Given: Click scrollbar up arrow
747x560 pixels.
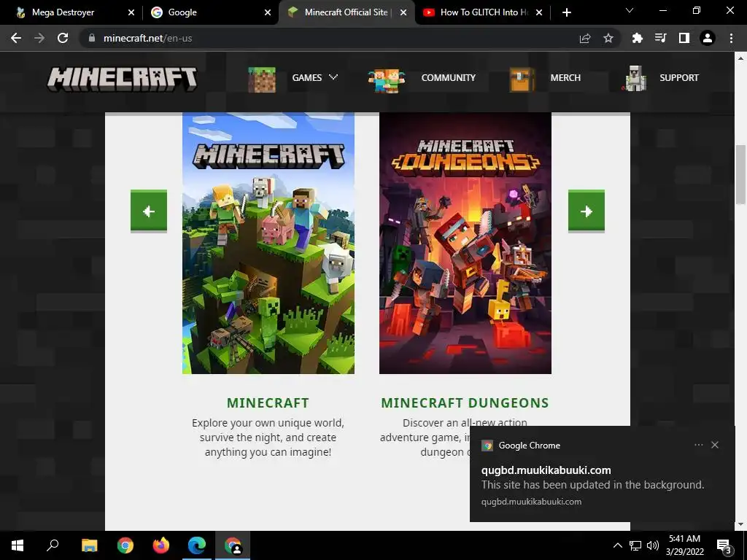Looking at the screenshot, I should coord(740,58).
